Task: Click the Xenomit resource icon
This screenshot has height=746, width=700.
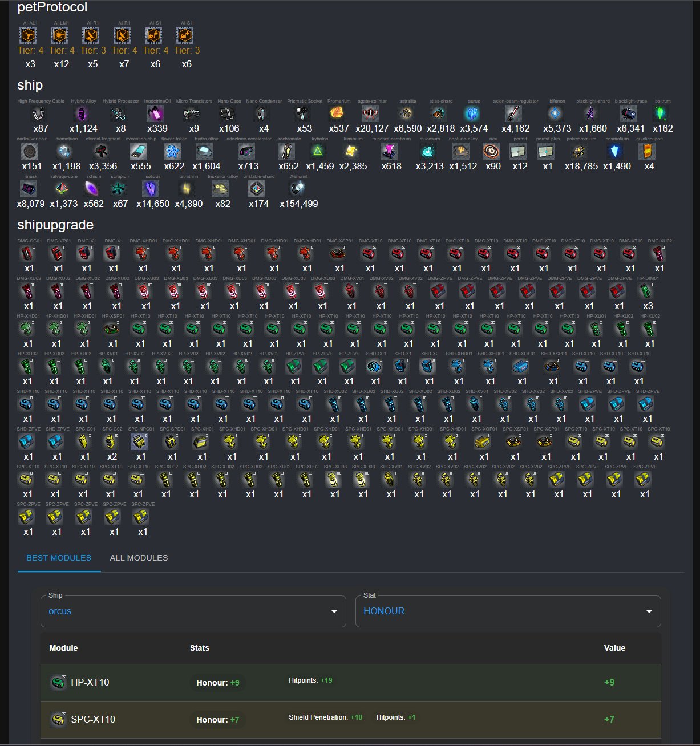Action: pyautogui.click(x=298, y=189)
